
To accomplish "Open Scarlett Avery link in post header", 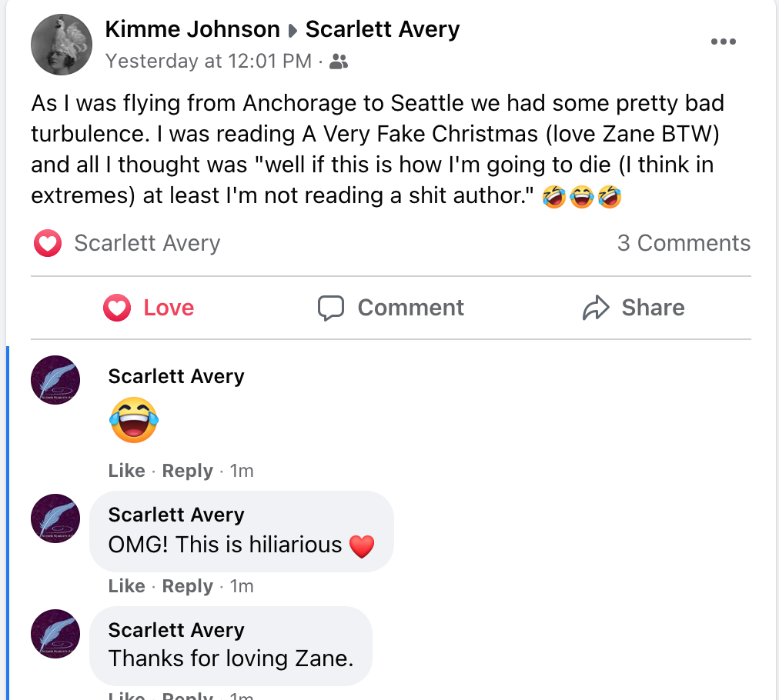I will [x=383, y=29].
